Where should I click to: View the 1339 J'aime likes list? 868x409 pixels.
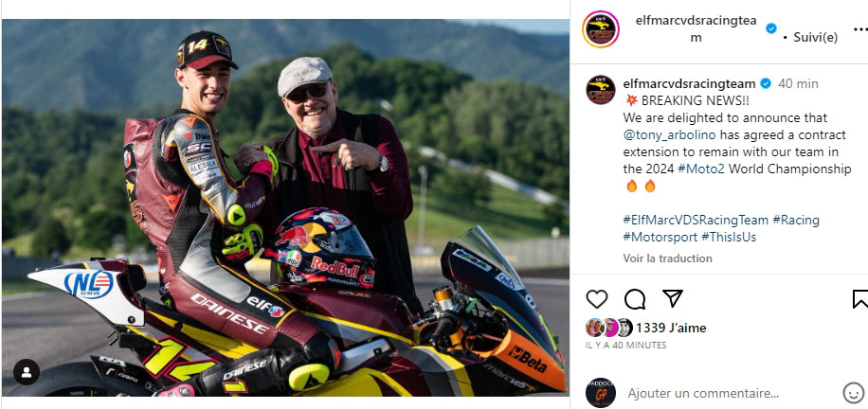(671, 329)
